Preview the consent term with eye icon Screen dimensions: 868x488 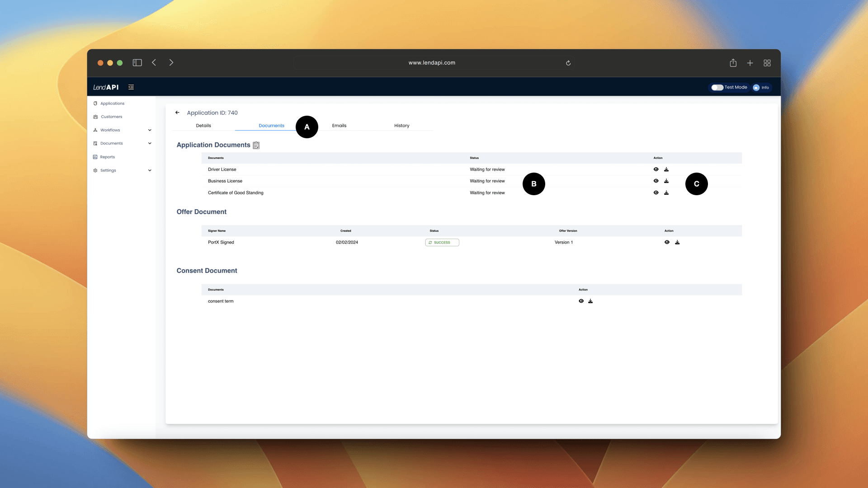[x=581, y=301]
